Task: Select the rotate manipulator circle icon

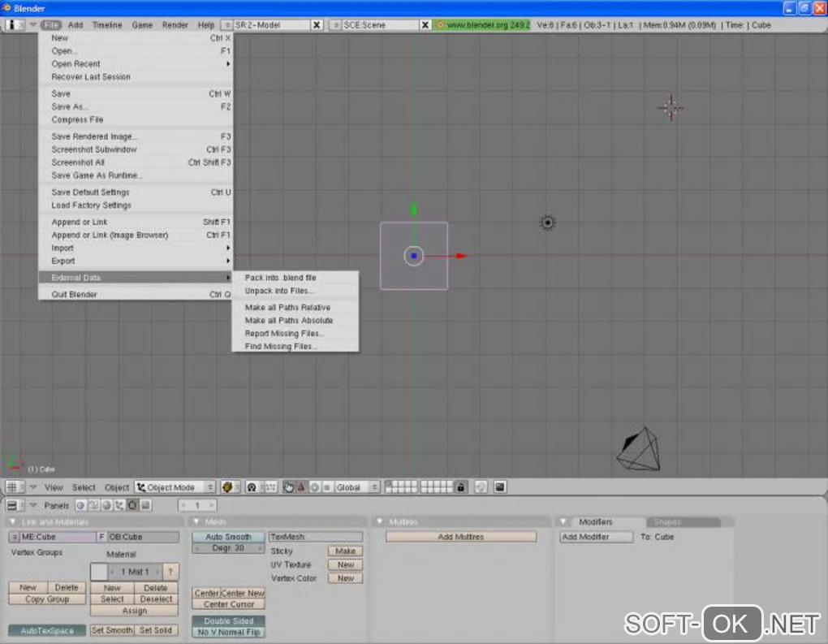Action: [315, 487]
